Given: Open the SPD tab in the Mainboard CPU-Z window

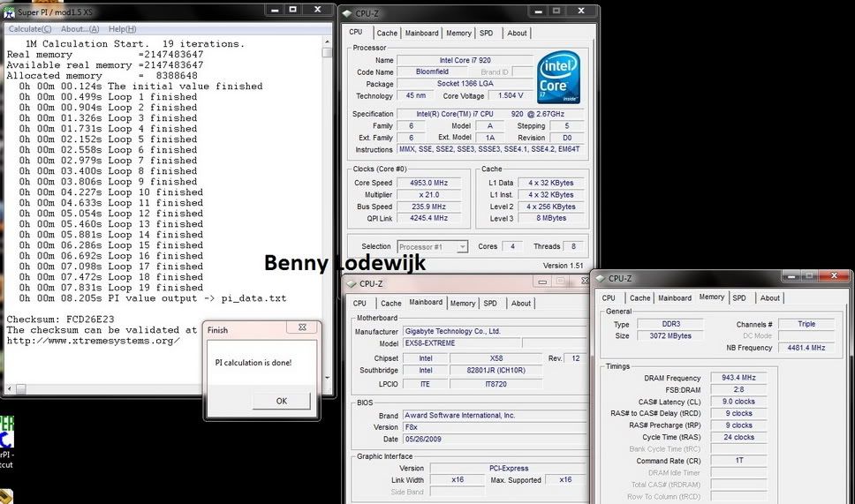Looking at the screenshot, I should (490, 304).
